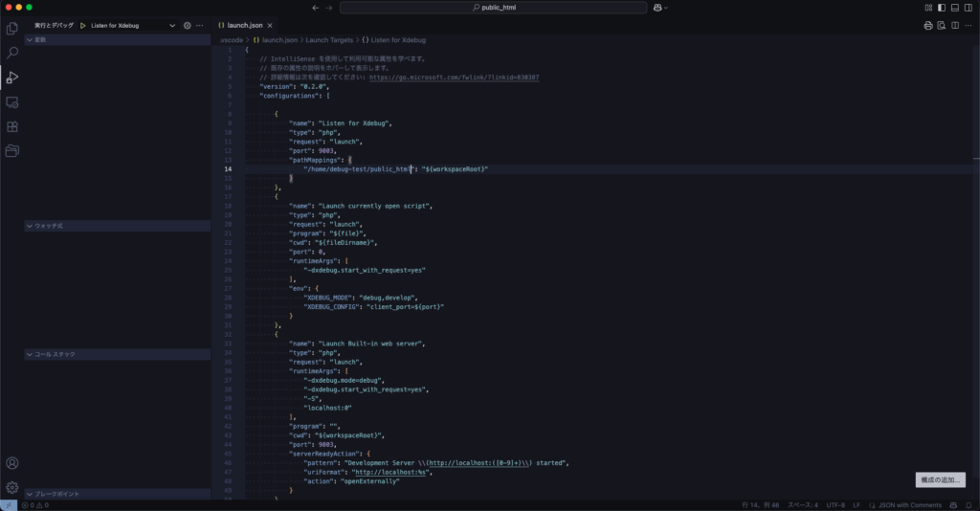Click the "Launch currently open script" name text

375,206
